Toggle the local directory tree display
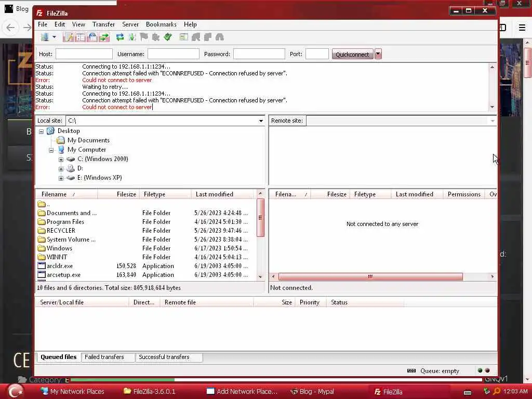The height and width of the screenshot is (399, 532). pyautogui.click(x=81, y=37)
